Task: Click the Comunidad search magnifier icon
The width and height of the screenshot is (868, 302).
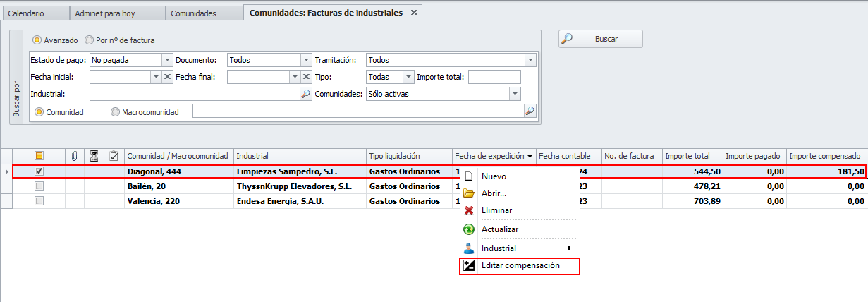Action: click(x=530, y=111)
